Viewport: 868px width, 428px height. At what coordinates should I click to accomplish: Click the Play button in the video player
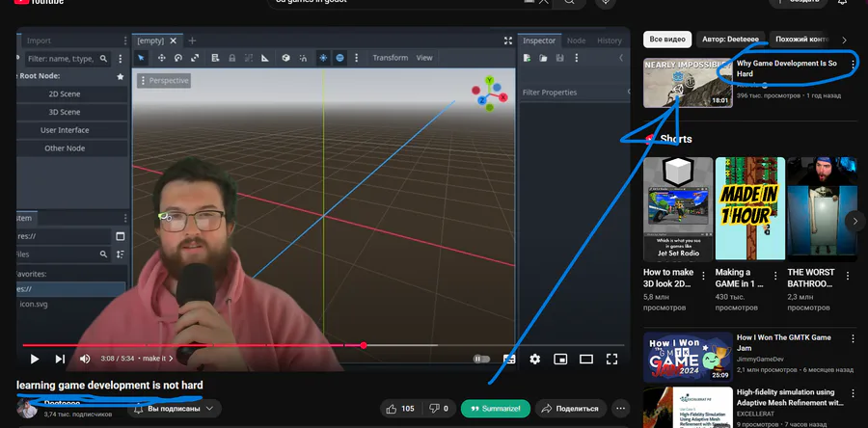pos(35,359)
